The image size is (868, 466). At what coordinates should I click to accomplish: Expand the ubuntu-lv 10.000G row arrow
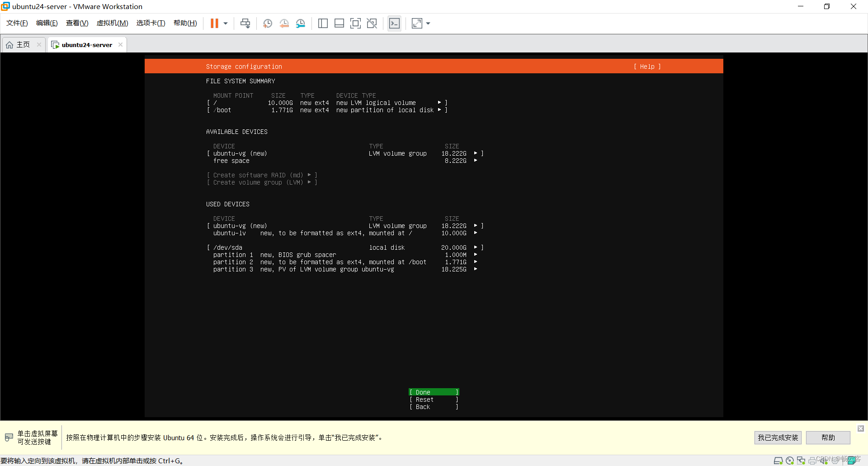[476, 233]
